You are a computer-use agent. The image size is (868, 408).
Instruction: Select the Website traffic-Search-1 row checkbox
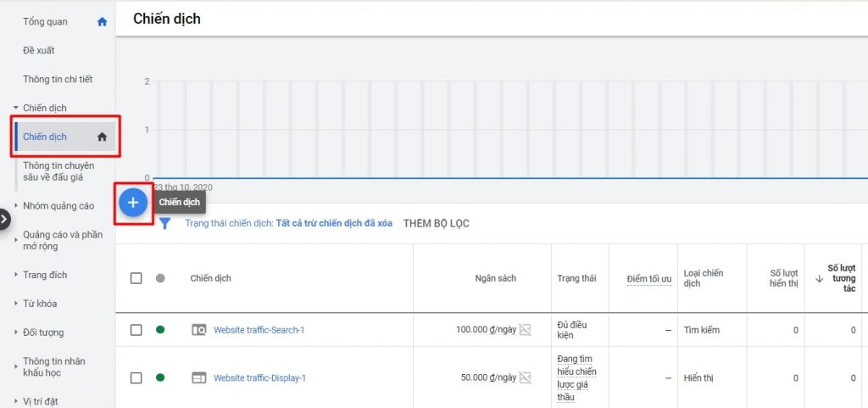click(x=136, y=330)
